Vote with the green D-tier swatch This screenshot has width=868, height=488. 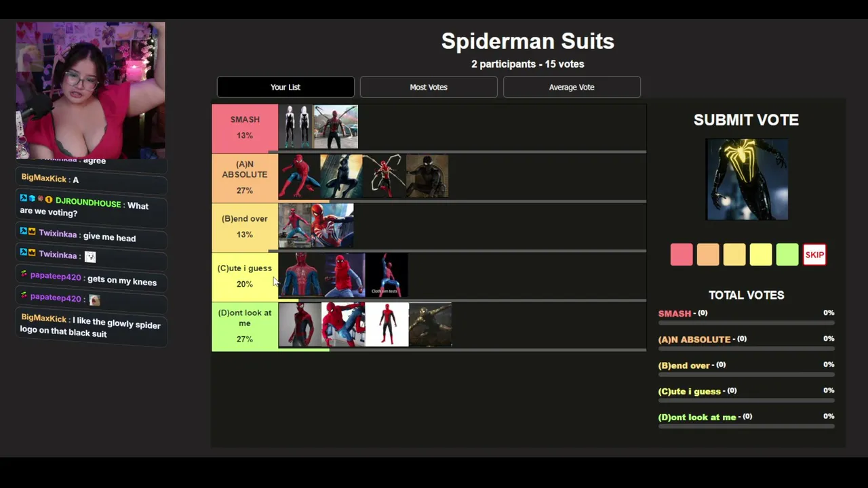787,255
